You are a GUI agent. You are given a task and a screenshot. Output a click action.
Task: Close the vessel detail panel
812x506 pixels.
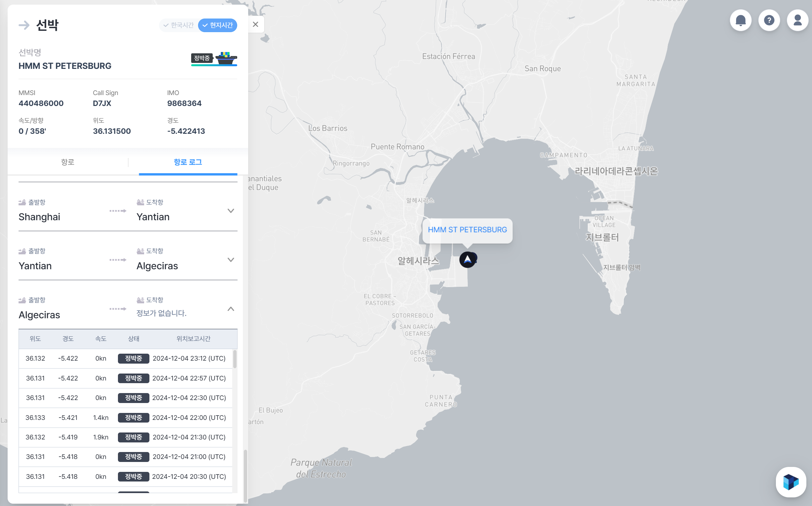point(255,25)
